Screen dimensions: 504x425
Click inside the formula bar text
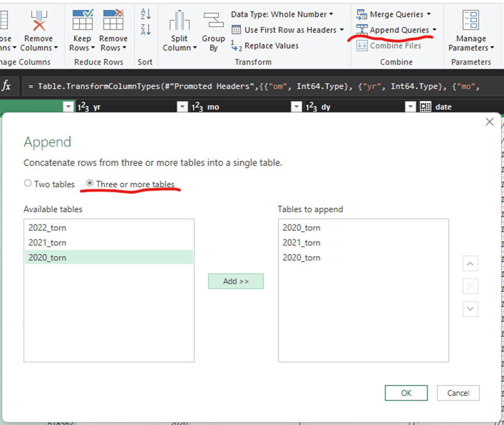pos(258,86)
